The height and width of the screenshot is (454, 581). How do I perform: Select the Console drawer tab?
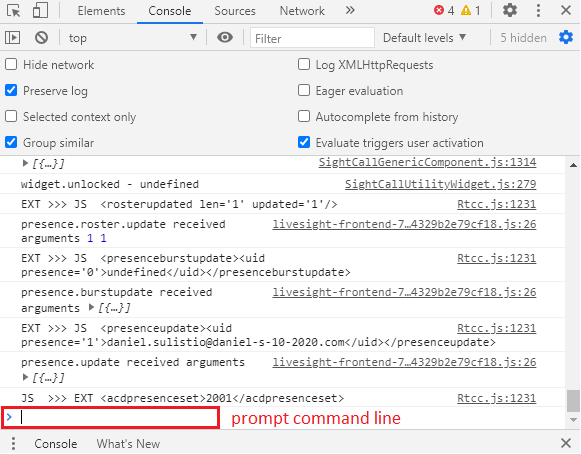pos(56,444)
